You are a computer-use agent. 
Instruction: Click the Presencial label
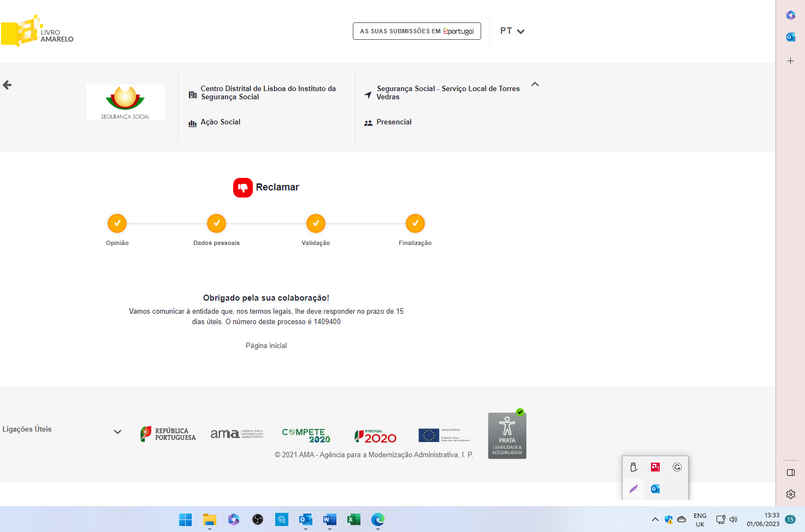coord(394,122)
